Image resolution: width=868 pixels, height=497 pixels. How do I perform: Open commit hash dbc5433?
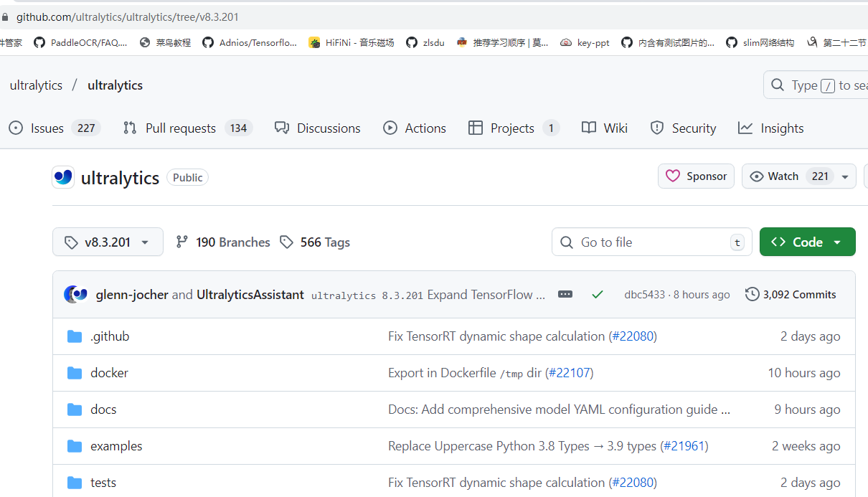[644, 295]
